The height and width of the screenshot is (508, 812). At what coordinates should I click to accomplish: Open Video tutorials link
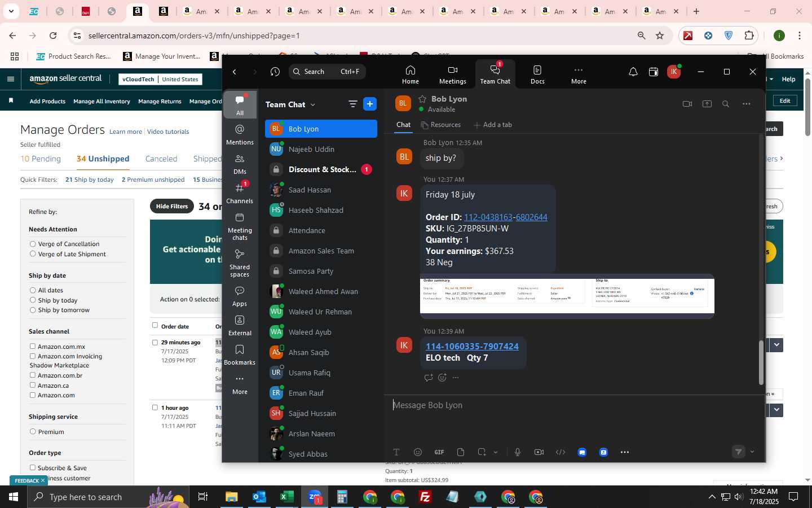168,132
